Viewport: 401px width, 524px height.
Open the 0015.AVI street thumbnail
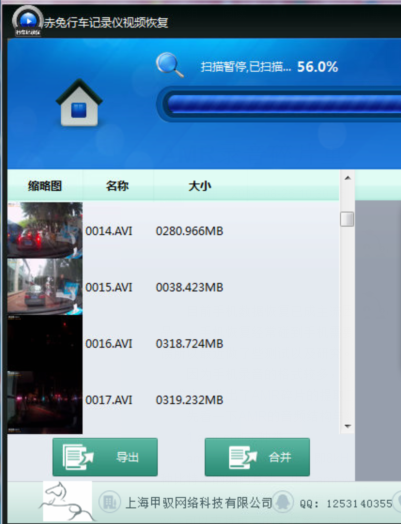[45, 287]
